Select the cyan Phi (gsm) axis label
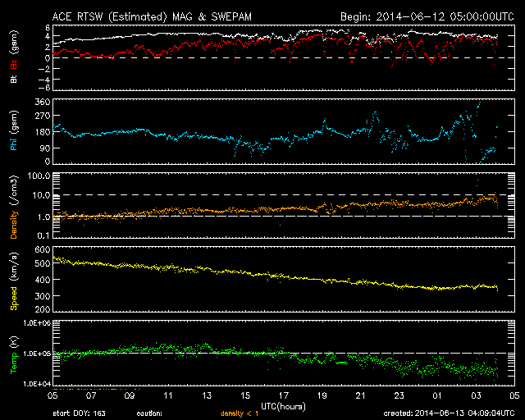 click(x=14, y=131)
